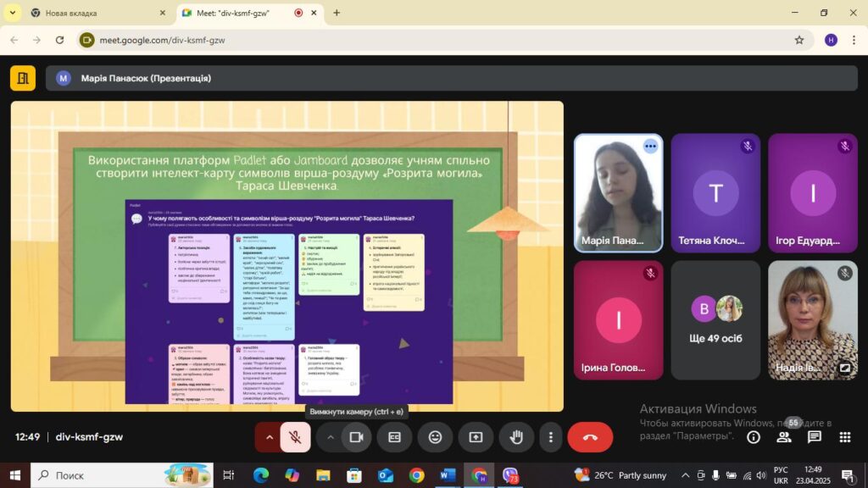The image size is (868, 488).
Task: Click the Марія Панасюк (Презентація) header bar
Action: click(x=452, y=78)
